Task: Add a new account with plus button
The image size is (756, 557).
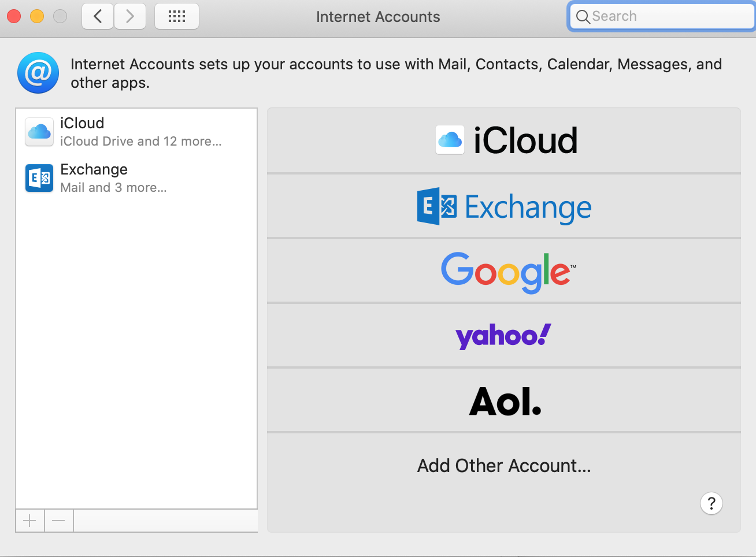Action: (30, 521)
